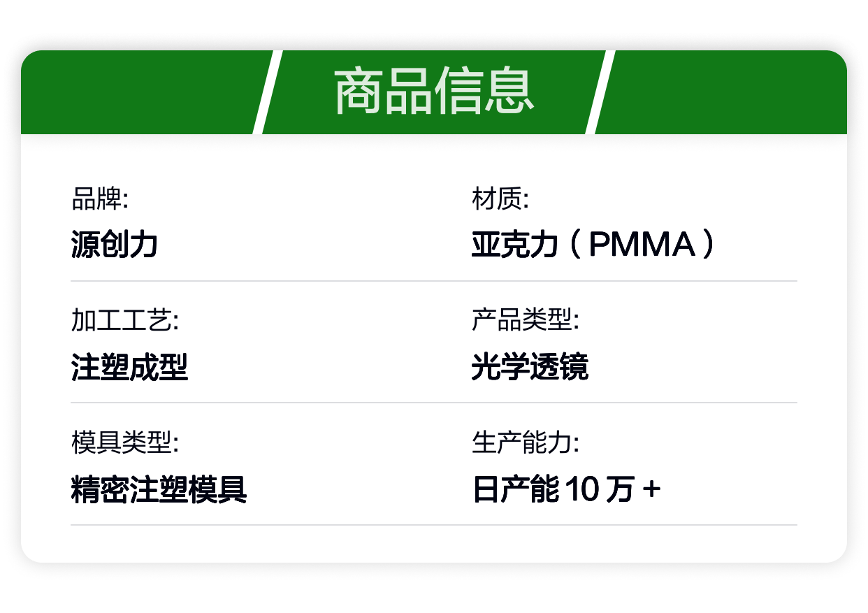Click the divider line below 源创力 row
Image resolution: width=868 pixels, height=613 pixels.
pos(433,281)
